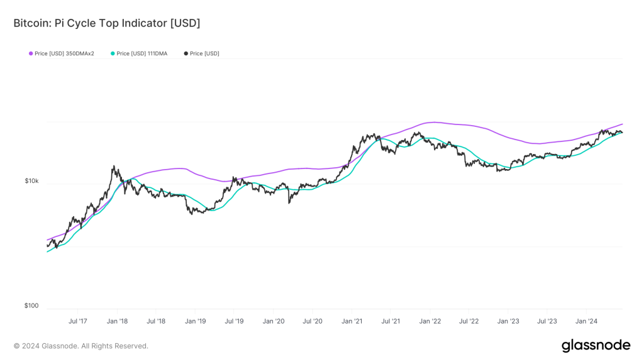Select the chart title Pi Cycle Top Indicator
644x362 pixels.
[107, 23]
